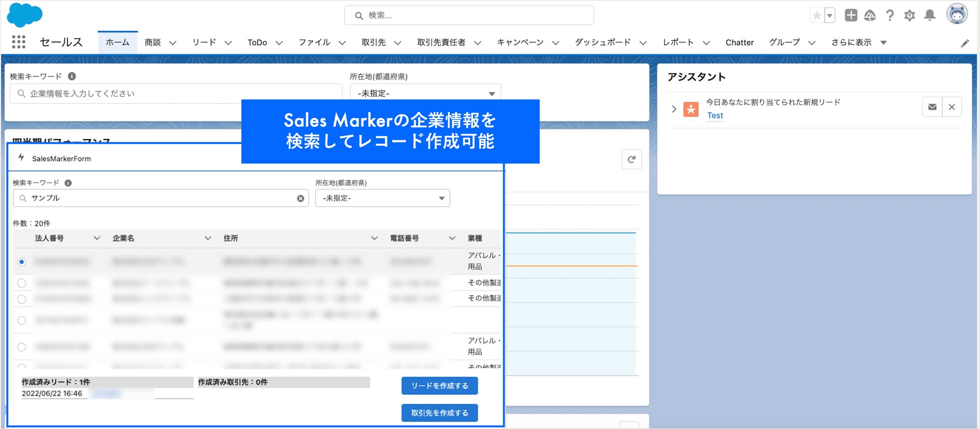Open the 取引先 tab dropdown chevron

[398, 43]
